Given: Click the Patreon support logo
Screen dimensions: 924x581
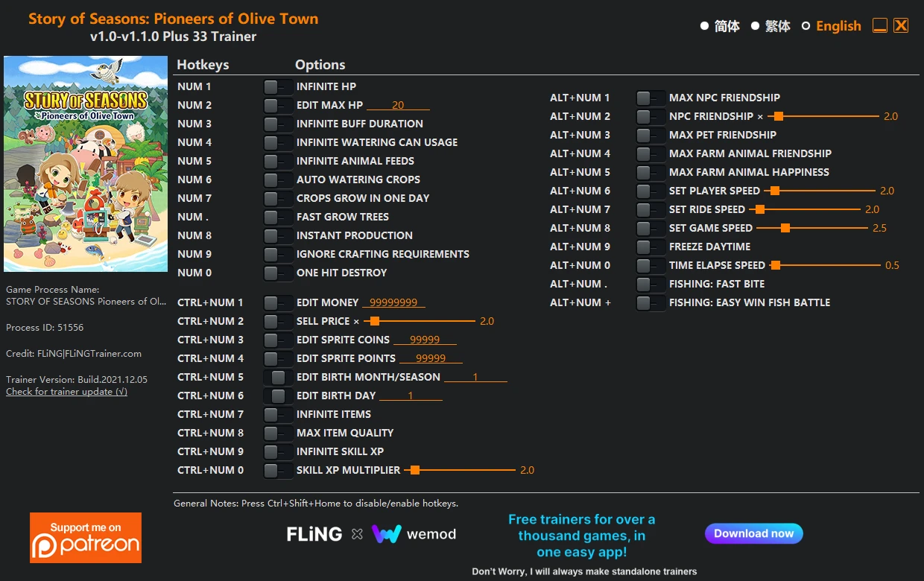Looking at the screenshot, I should tap(86, 537).
